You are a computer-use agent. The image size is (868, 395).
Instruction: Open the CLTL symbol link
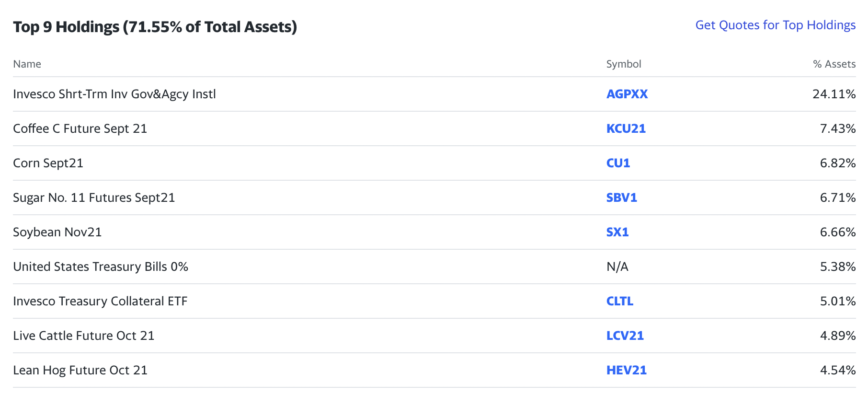pos(620,301)
